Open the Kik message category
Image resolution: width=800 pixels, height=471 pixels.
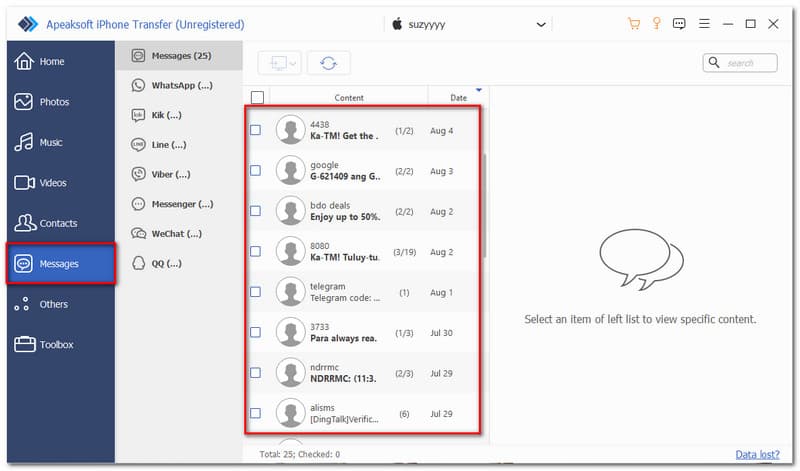click(179, 115)
